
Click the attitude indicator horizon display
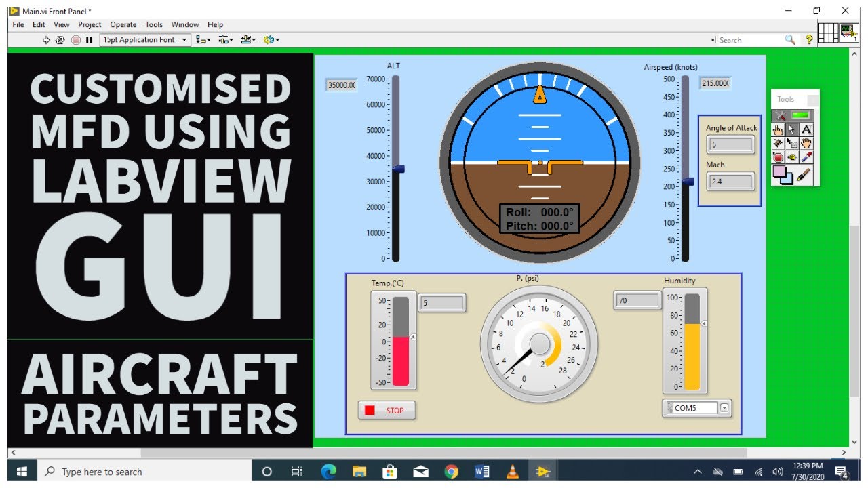(x=540, y=163)
